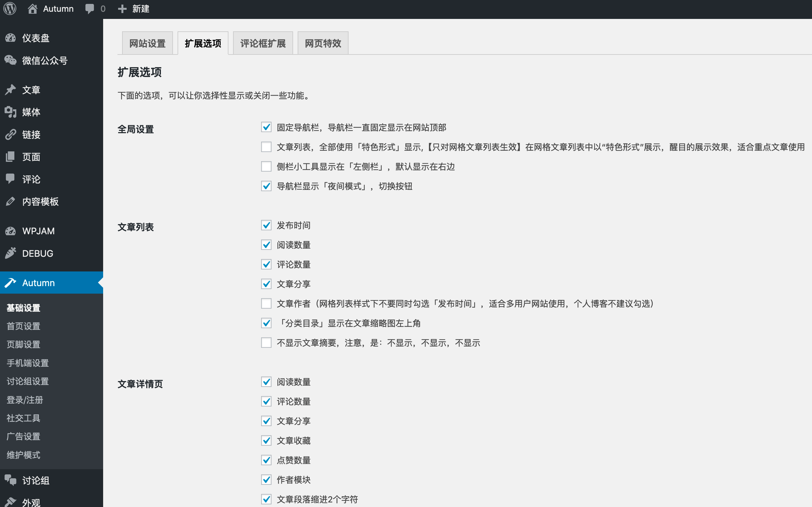The image size is (812, 507).
Task: Click the comments bubble icon in top bar
Action: pos(89,9)
